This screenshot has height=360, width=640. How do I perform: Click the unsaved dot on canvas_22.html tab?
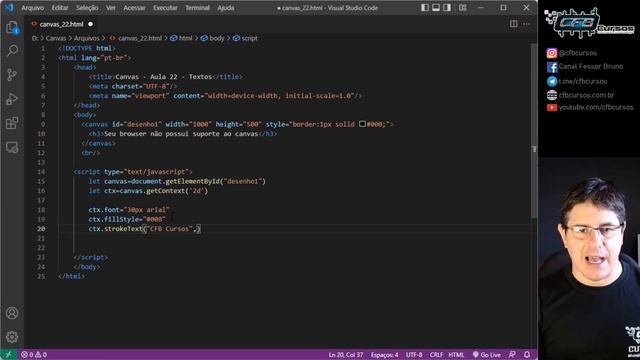[91, 24]
